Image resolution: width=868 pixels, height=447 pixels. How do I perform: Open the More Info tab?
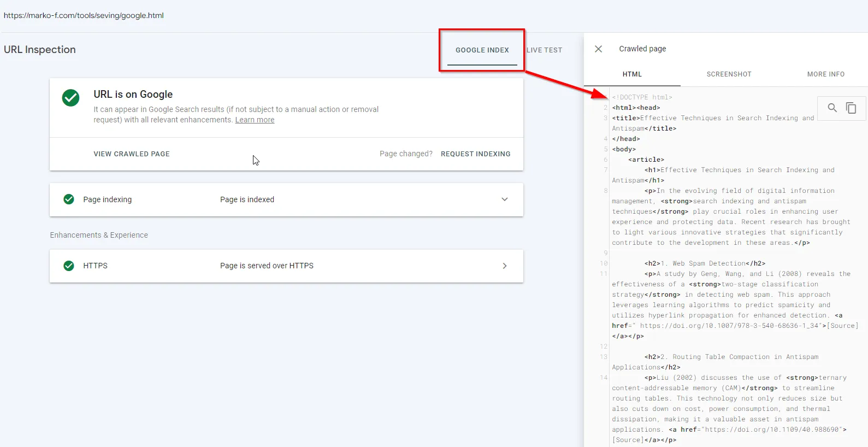tap(826, 74)
